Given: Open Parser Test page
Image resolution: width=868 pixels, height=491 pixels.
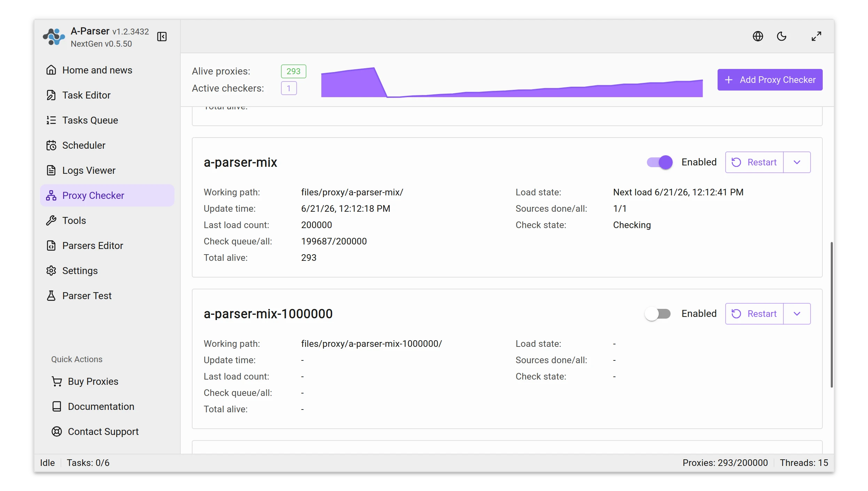Looking at the screenshot, I should (107, 296).
